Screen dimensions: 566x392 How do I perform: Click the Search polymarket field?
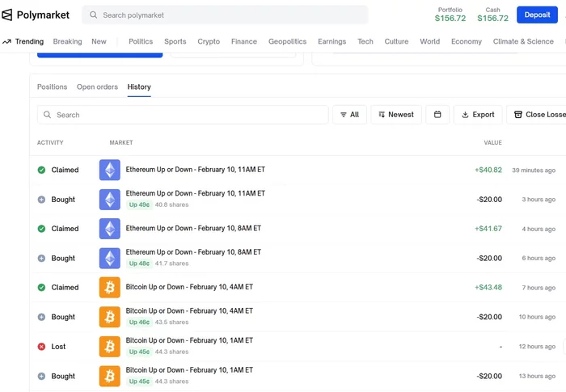click(x=225, y=15)
